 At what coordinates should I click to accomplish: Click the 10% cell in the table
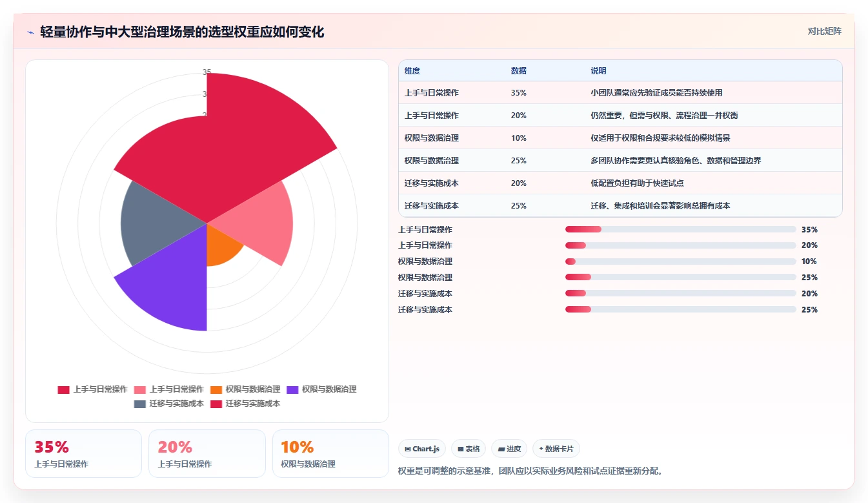pos(519,138)
